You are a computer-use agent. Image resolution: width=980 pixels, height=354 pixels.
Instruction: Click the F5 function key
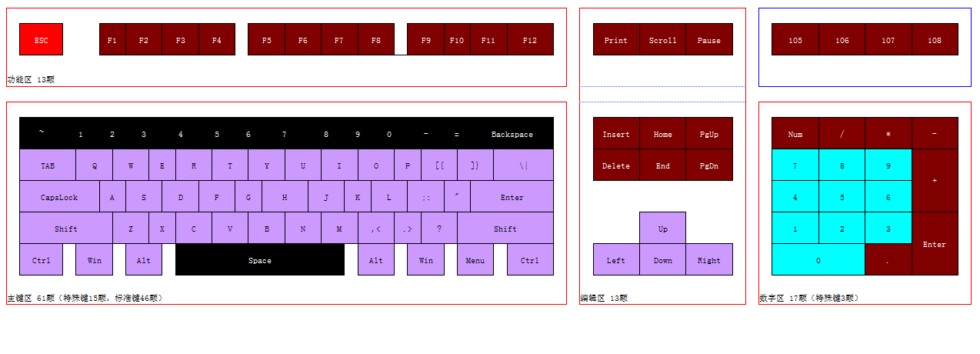point(266,40)
